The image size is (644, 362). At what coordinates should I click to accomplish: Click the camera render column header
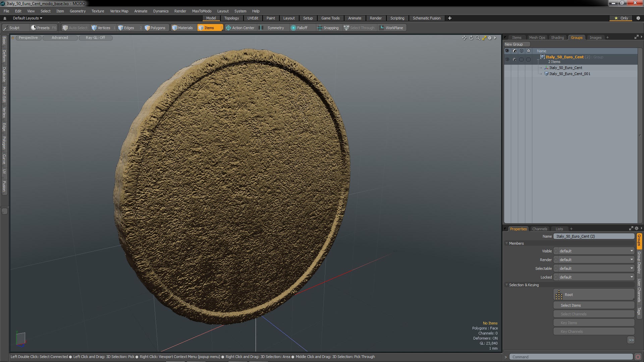tap(515, 51)
